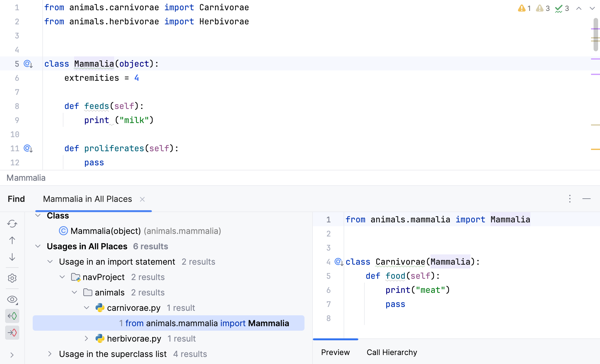Select the carnivorae.py Python file icon
The width and height of the screenshot is (600, 364).
click(100, 307)
